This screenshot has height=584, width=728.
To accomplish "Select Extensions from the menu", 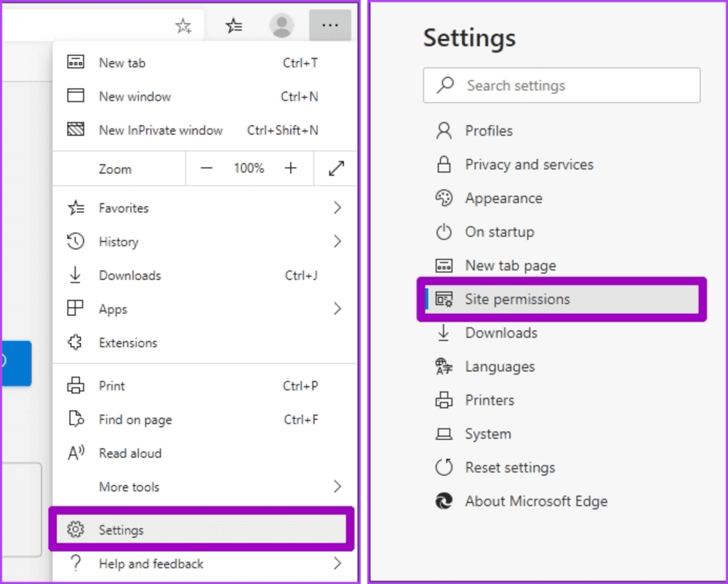I will coord(128,342).
